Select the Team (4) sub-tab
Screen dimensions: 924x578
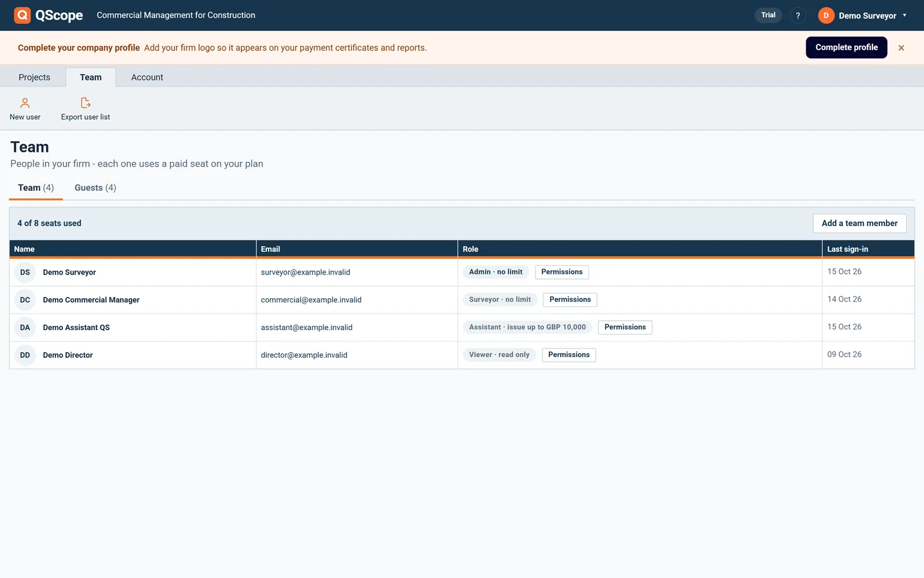coord(36,188)
